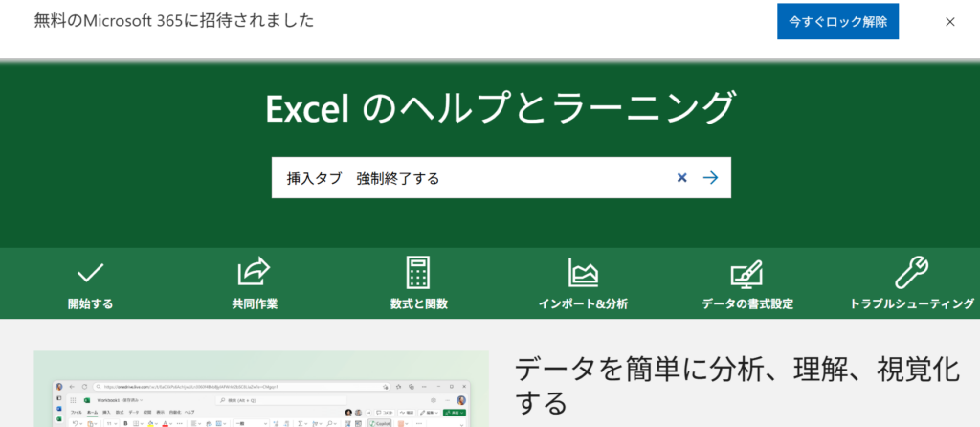
Task: Open the データの書式設定 screen-pen icon category
Action: 747,285
